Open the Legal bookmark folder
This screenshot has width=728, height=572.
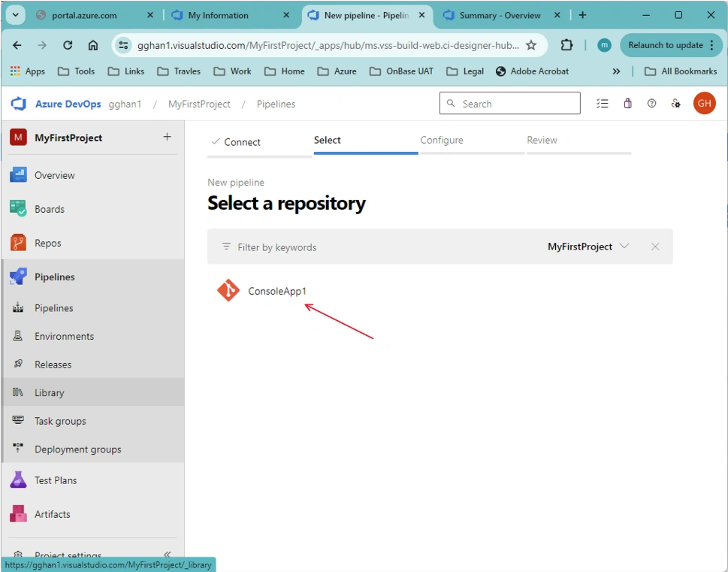pyautogui.click(x=465, y=71)
